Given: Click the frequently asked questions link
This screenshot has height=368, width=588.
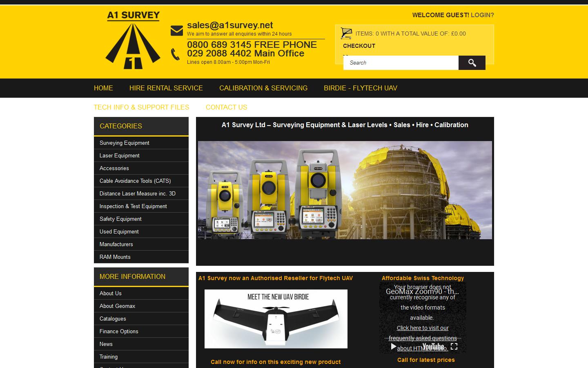Looking at the screenshot, I should pyautogui.click(x=423, y=338).
